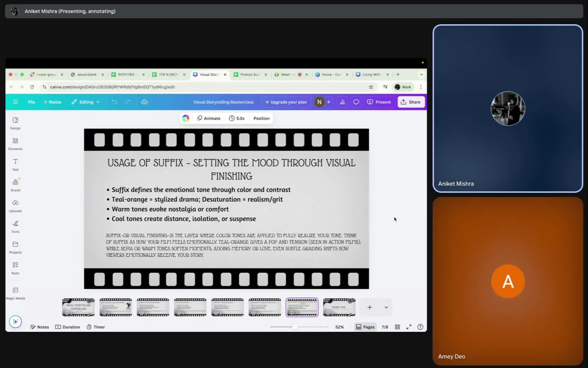Select the Thank You slide thumbnail
The height and width of the screenshot is (368, 588).
click(339, 307)
